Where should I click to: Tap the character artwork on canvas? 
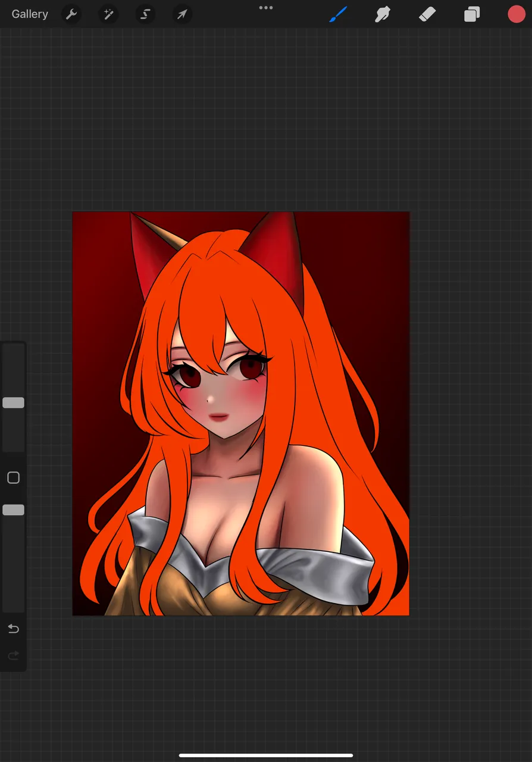point(241,413)
